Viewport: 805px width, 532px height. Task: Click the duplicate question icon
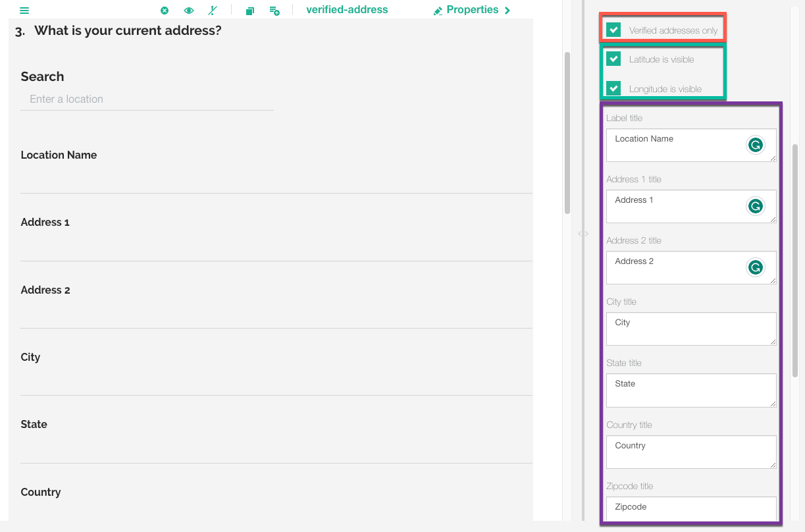coord(250,11)
